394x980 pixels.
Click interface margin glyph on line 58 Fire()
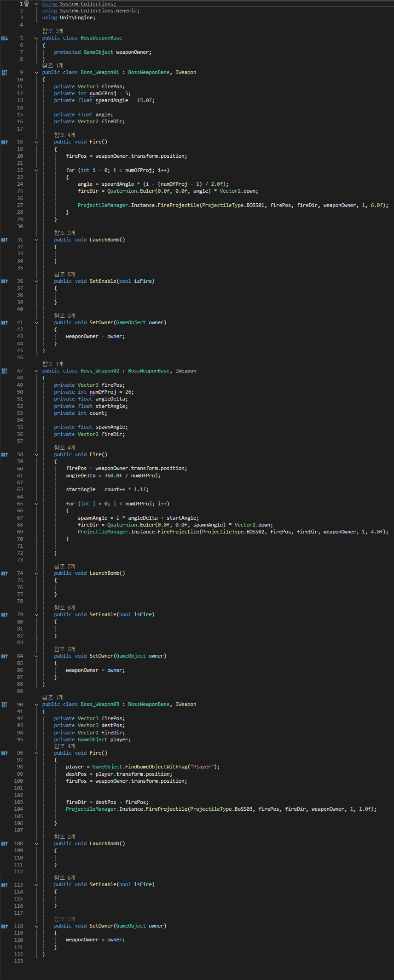pos(5,455)
